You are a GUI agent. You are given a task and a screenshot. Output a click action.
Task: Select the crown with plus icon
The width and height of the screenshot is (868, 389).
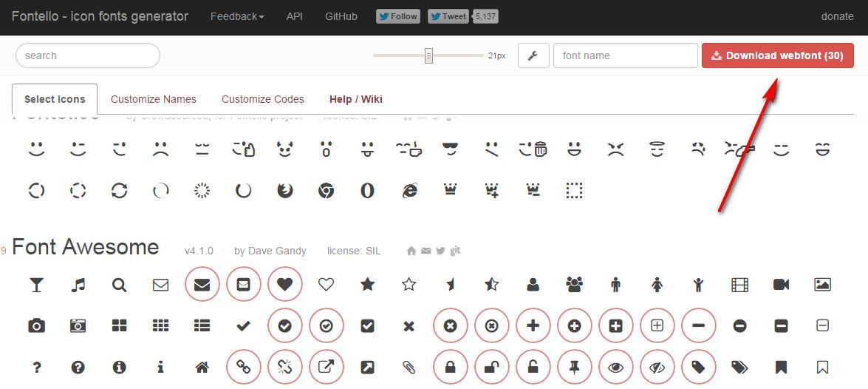[x=491, y=191]
